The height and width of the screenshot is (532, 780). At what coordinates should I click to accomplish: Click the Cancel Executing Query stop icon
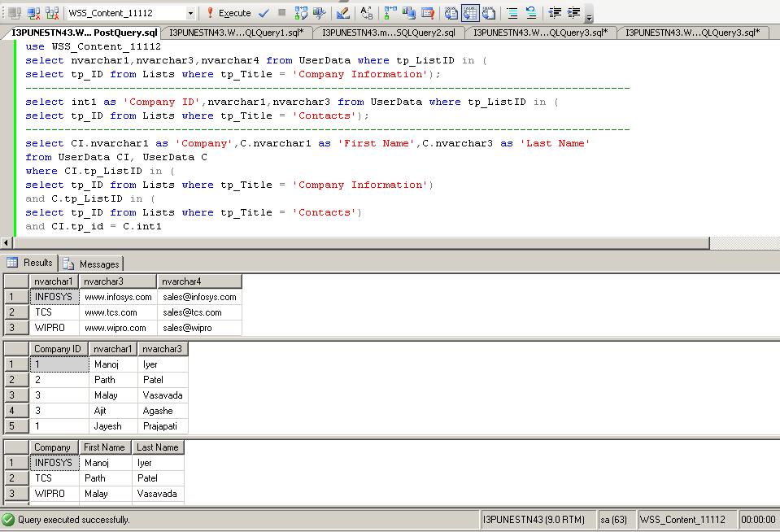pyautogui.click(x=281, y=12)
